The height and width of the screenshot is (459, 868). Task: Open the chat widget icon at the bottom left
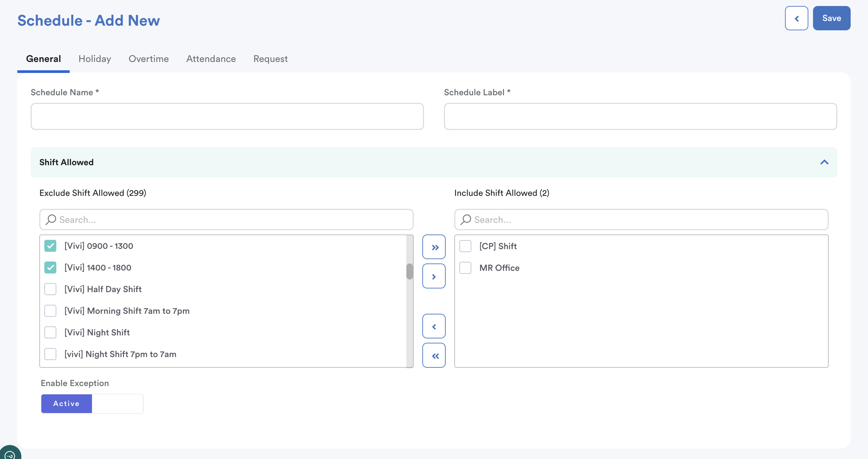click(x=10, y=454)
